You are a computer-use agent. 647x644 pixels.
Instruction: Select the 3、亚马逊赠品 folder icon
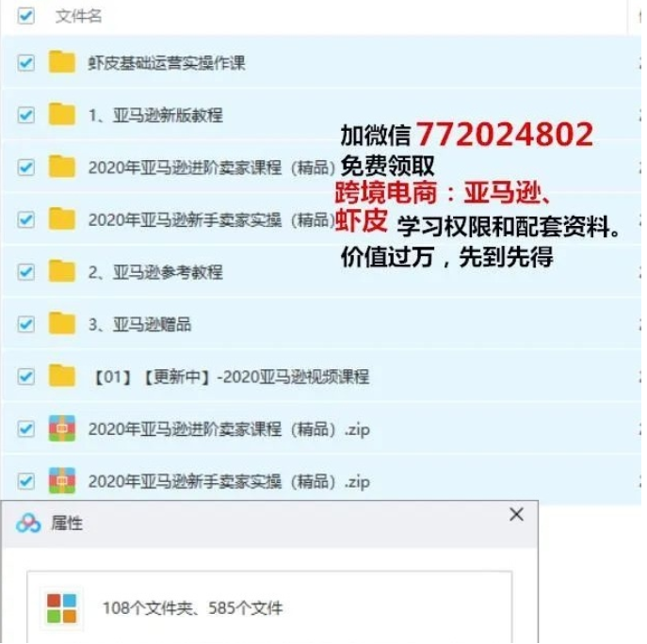pyautogui.click(x=62, y=324)
